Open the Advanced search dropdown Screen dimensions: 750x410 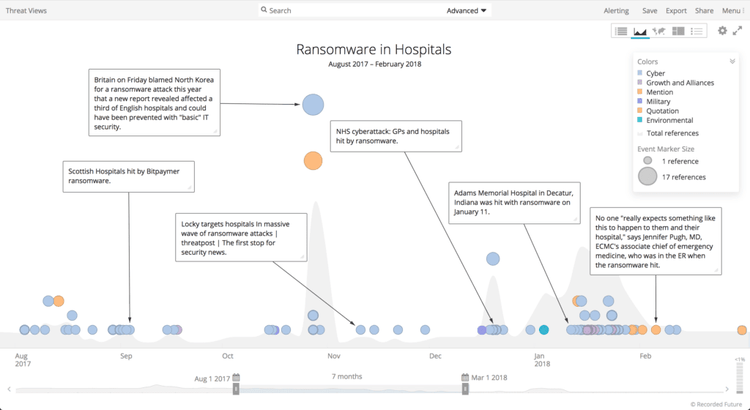[467, 10]
